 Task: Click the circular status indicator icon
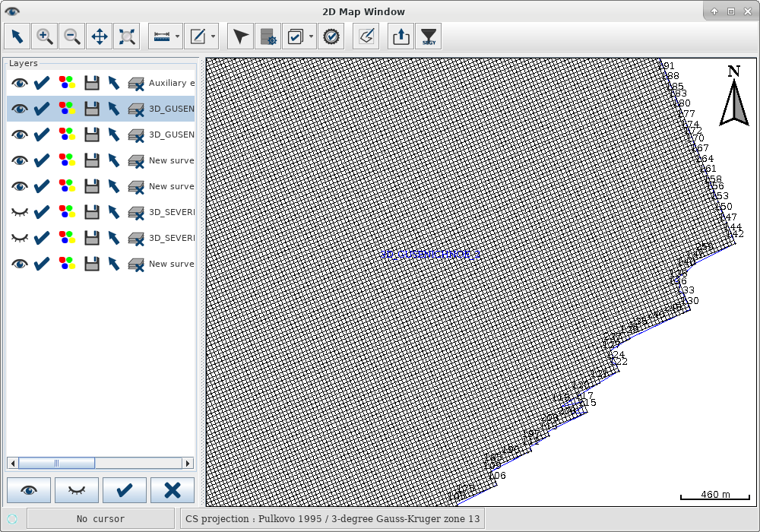pos(13,519)
